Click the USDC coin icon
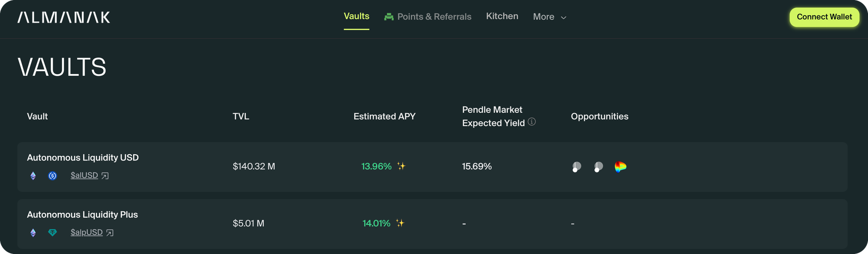Viewport: 868px width, 254px height. pyautogui.click(x=53, y=176)
